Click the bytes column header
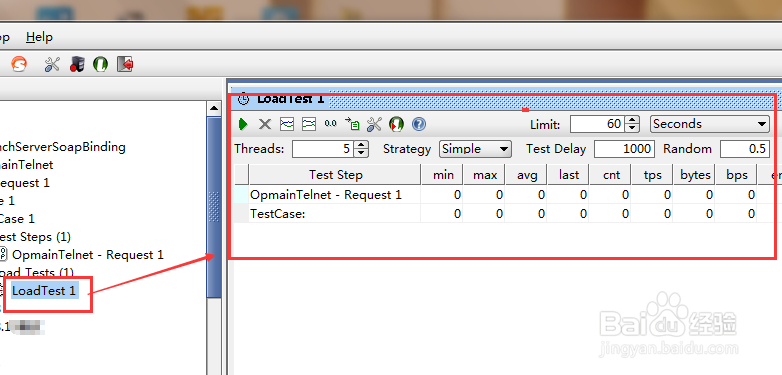 [694, 175]
